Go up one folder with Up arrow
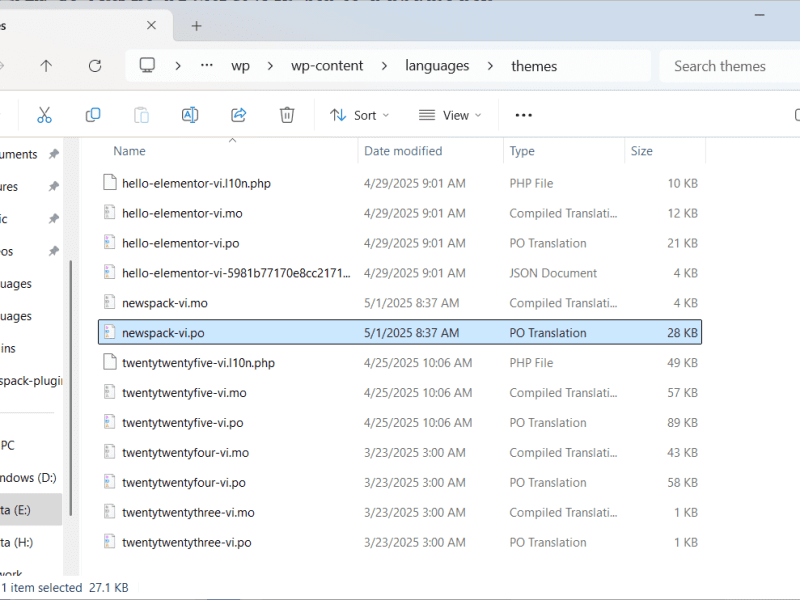This screenshot has height=600, width=800. point(46,66)
